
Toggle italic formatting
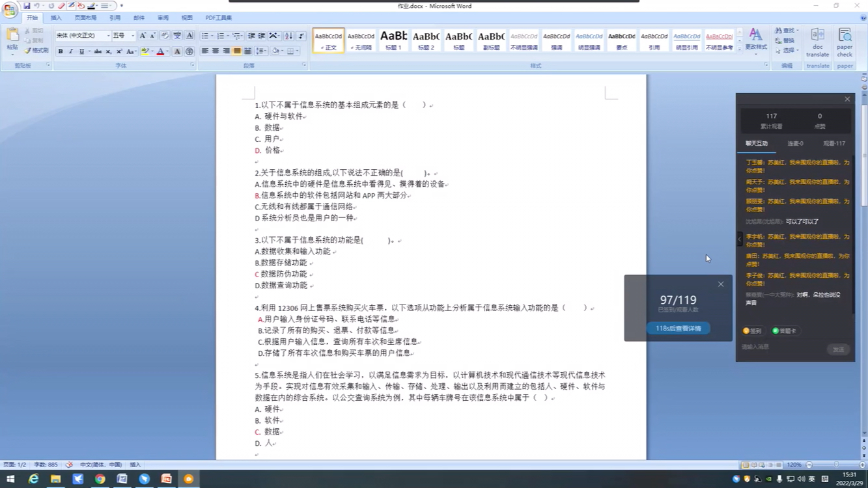[x=71, y=51]
